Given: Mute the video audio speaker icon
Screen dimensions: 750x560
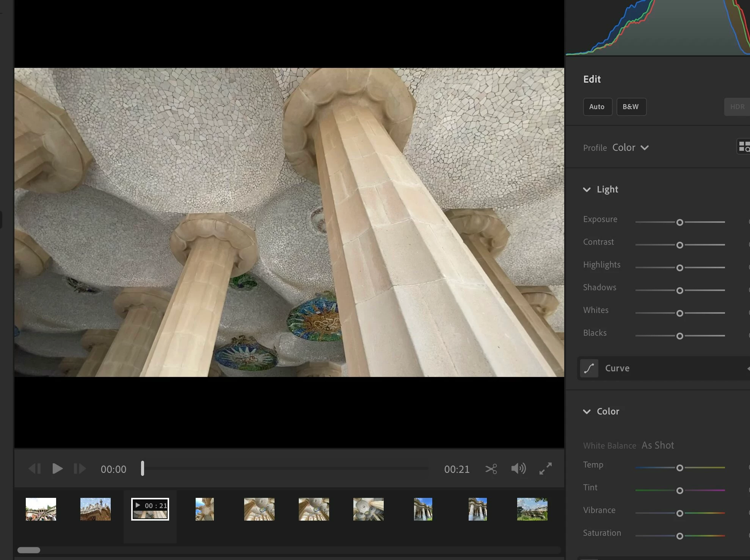Looking at the screenshot, I should [518, 469].
